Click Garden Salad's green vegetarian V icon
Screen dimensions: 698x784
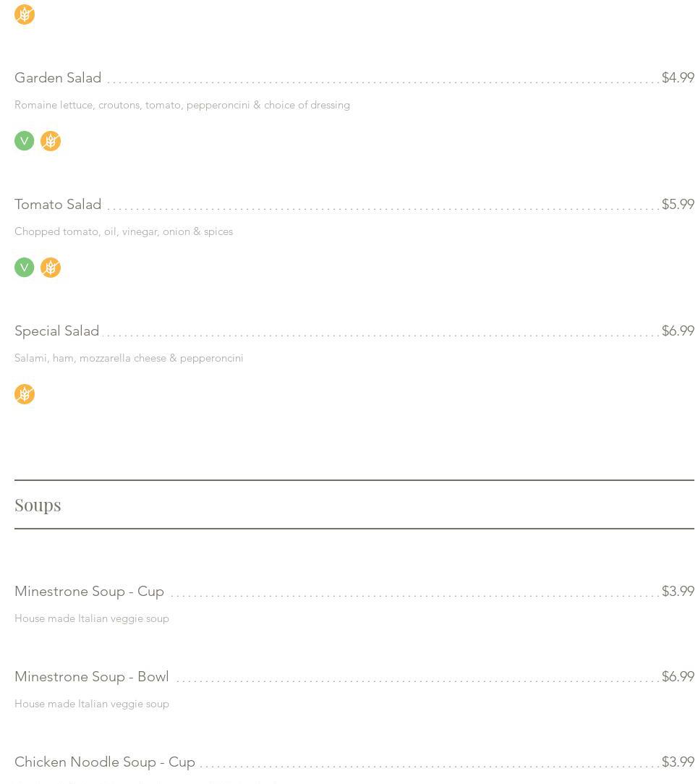tap(25, 141)
